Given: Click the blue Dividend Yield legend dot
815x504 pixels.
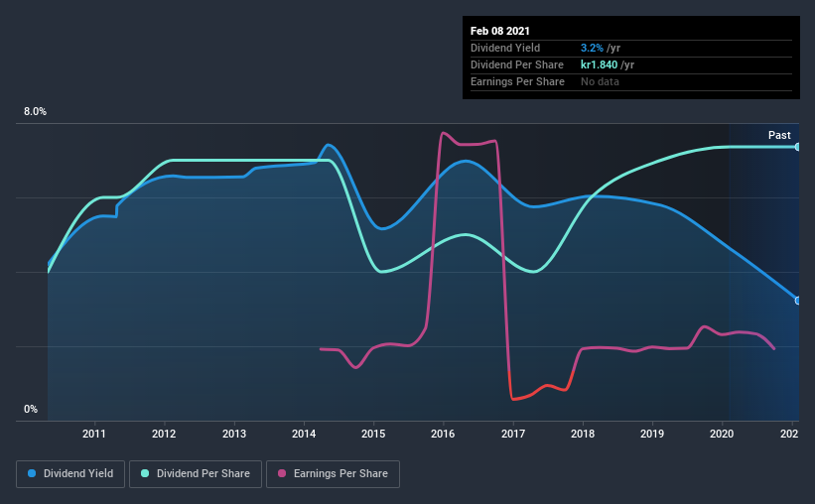Looking at the screenshot, I should tap(32, 473).
